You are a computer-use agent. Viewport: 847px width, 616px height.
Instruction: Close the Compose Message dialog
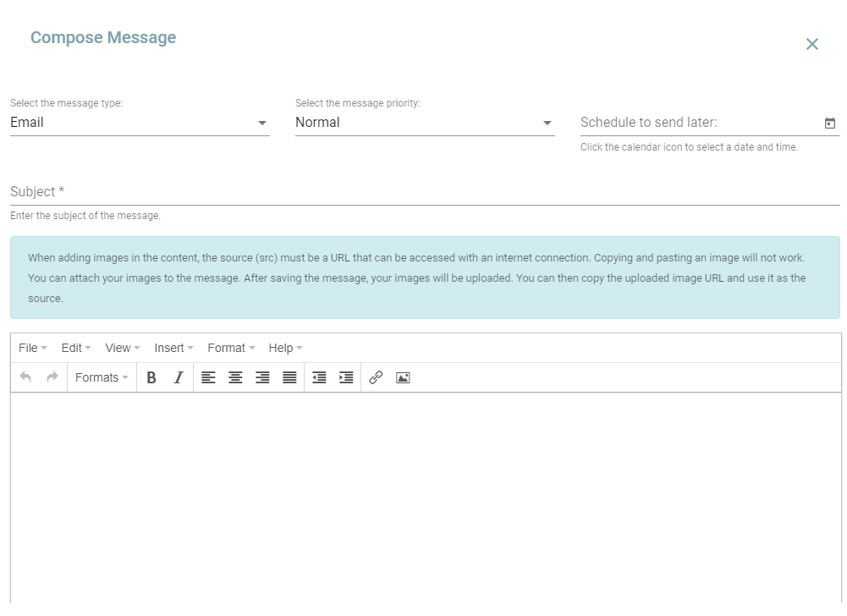(811, 44)
